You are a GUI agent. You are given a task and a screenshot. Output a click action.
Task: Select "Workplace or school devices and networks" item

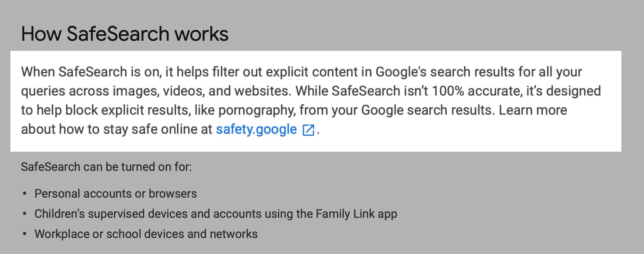(146, 234)
